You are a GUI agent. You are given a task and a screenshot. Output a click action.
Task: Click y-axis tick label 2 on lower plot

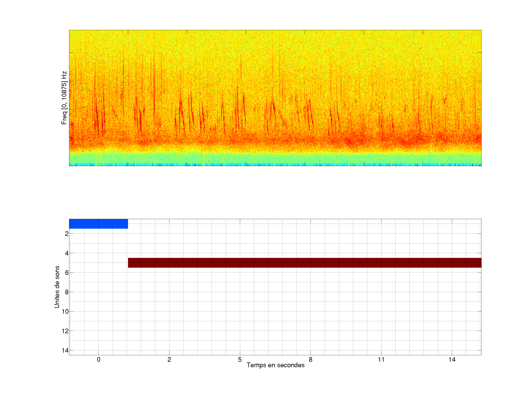[67, 234]
